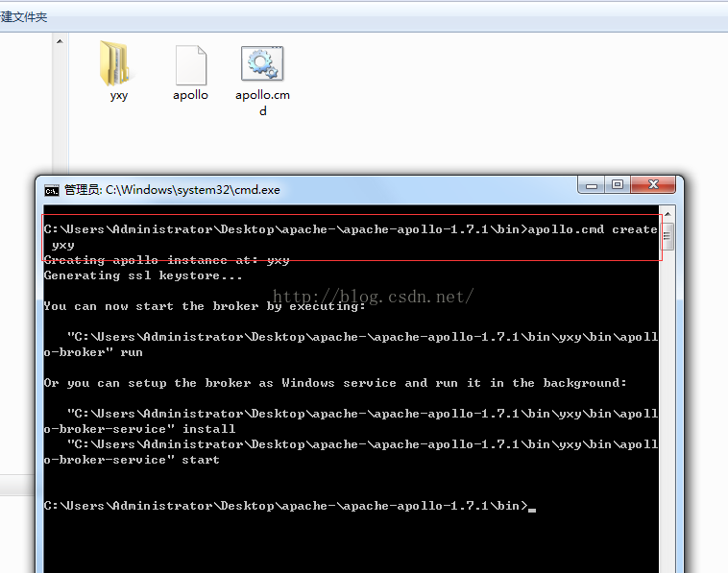Screen dimensions: 728x573
Task: Click the last command prompt line
Action: pos(290,506)
